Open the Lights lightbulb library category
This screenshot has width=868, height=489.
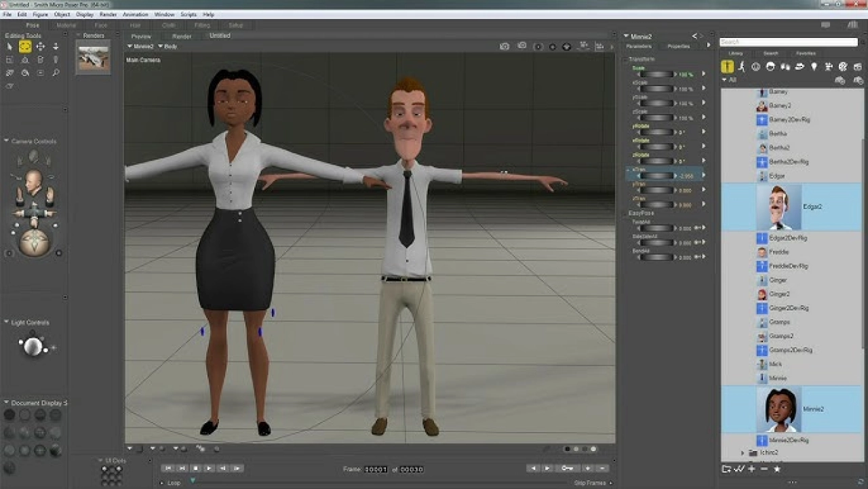(x=814, y=66)
